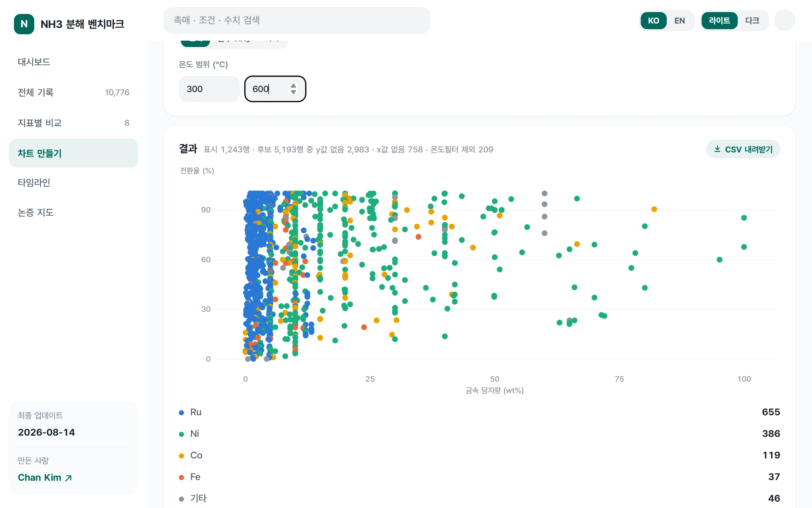Click the NH3 분해 벤치마크 title
The image size is (812, 508).
point(82,24)
